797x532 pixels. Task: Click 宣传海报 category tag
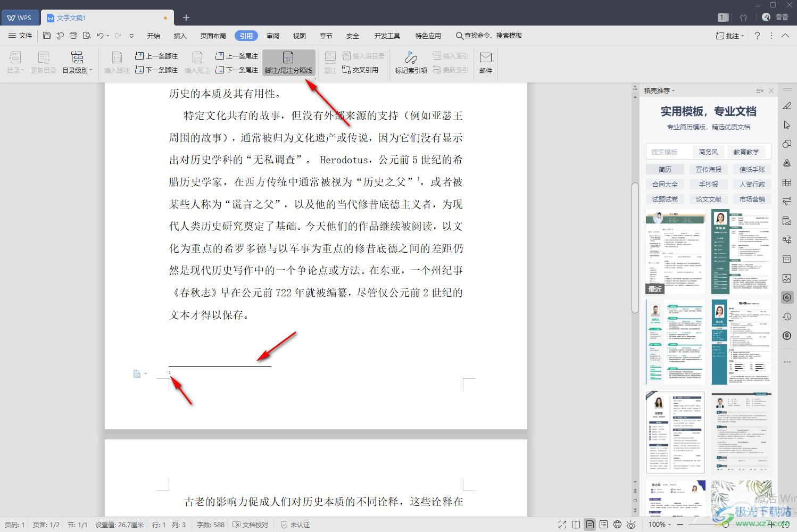(x=709, y=169)
